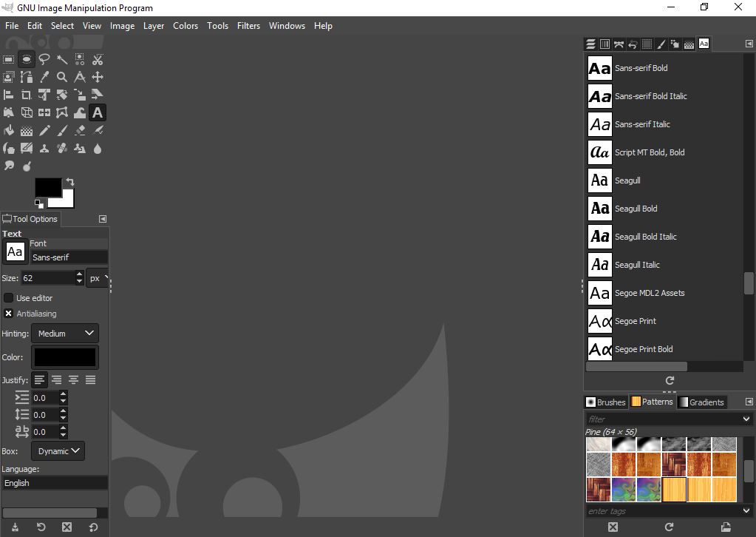Select the Dodge/Burn tool

[27, 166]
